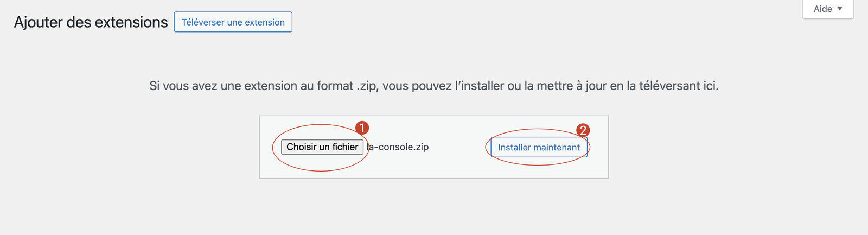Pick a different file than la-console.zip

pyautogui.click(x=322, y=147)
